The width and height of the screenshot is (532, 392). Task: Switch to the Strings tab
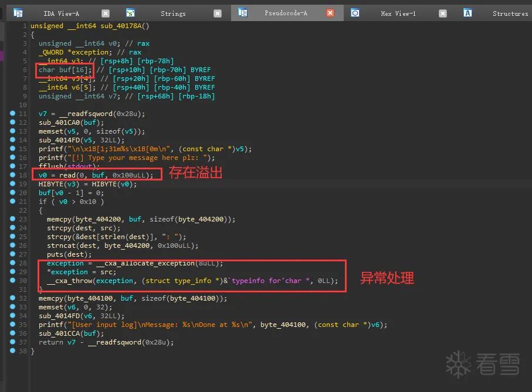173,13
